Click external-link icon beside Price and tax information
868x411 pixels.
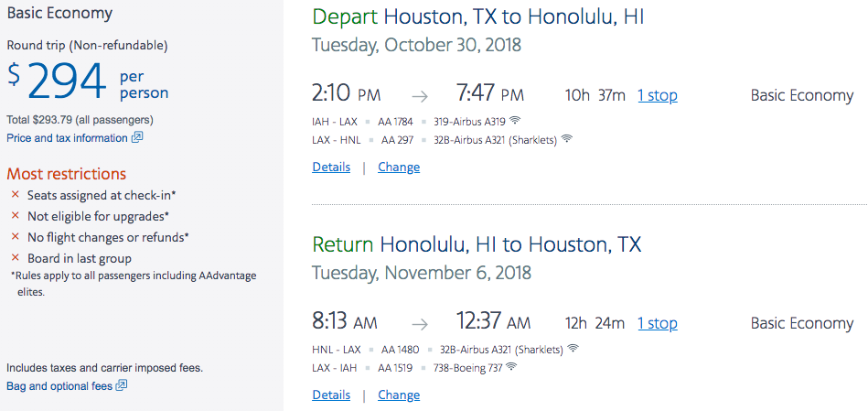(137, 138)
